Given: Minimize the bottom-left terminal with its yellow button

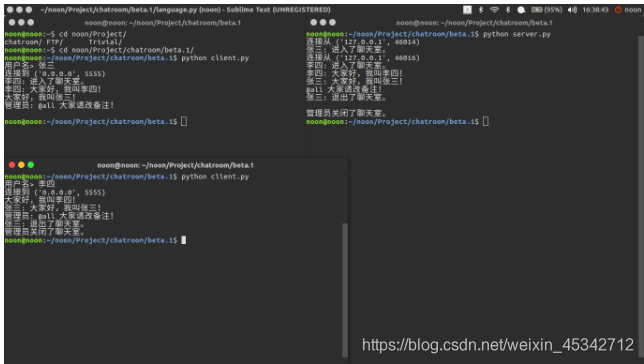Looking at the screenshot, I should click(21, 165).
